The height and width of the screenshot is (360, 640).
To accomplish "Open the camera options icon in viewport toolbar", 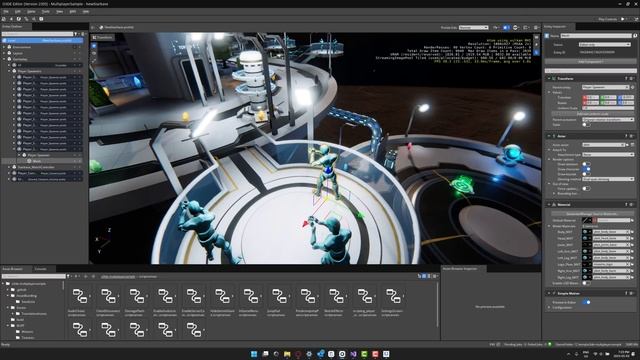I will coord(496,27).
